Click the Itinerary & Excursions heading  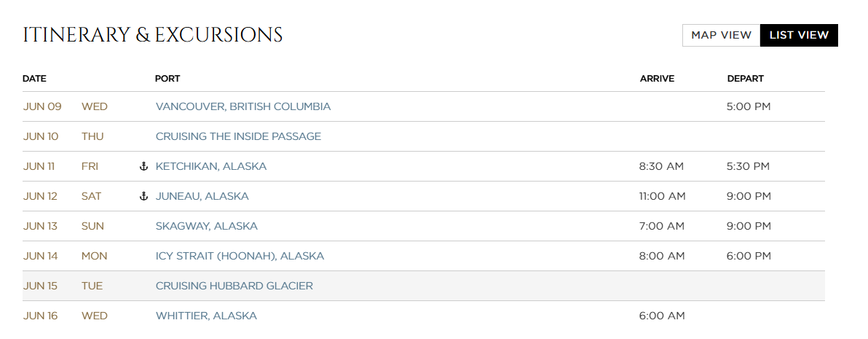(152, 34)
